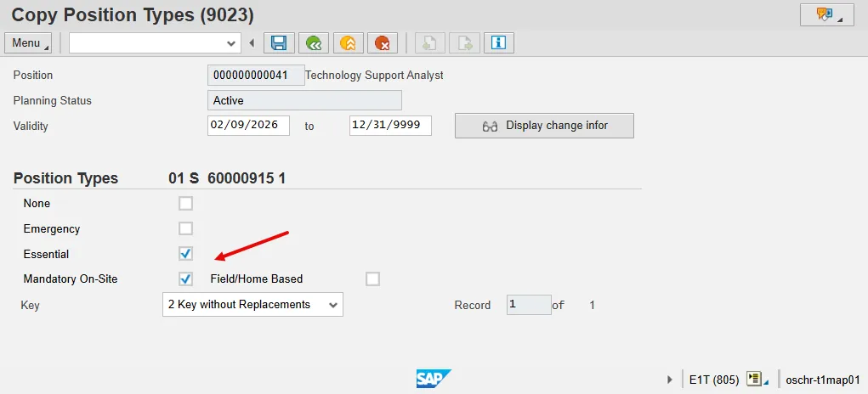Click the Position Types heading

coord(65,178)
